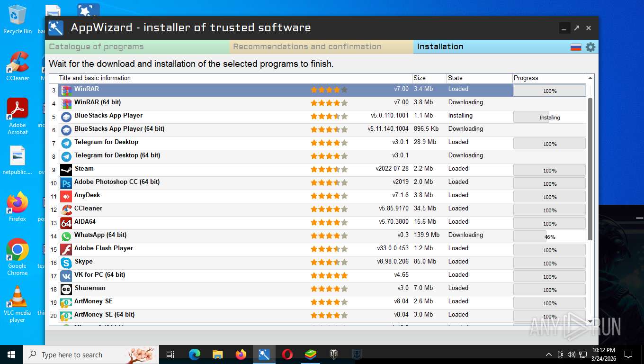
Task: Sort by Size column header
Action: pyautogui.click(x=429, y=78)
